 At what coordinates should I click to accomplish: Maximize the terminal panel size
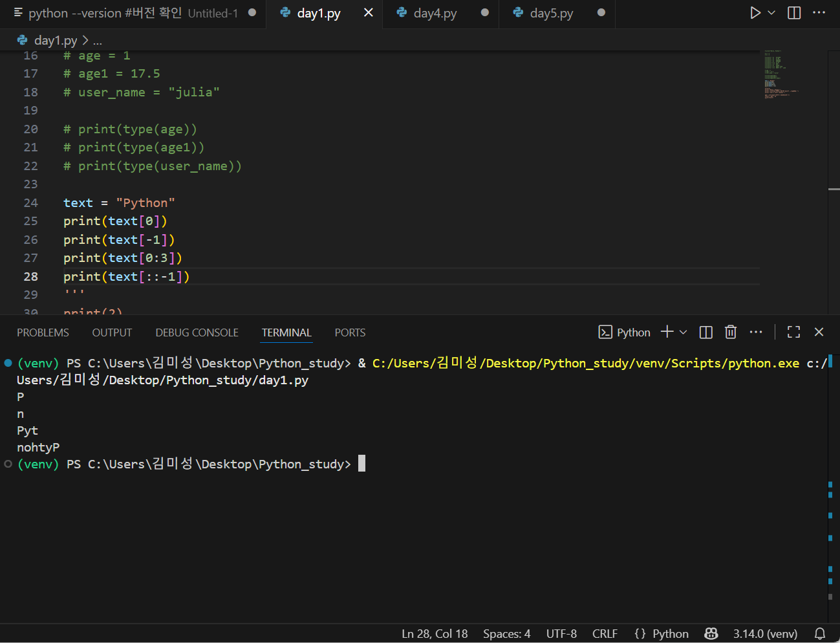(x=793, y=332)
